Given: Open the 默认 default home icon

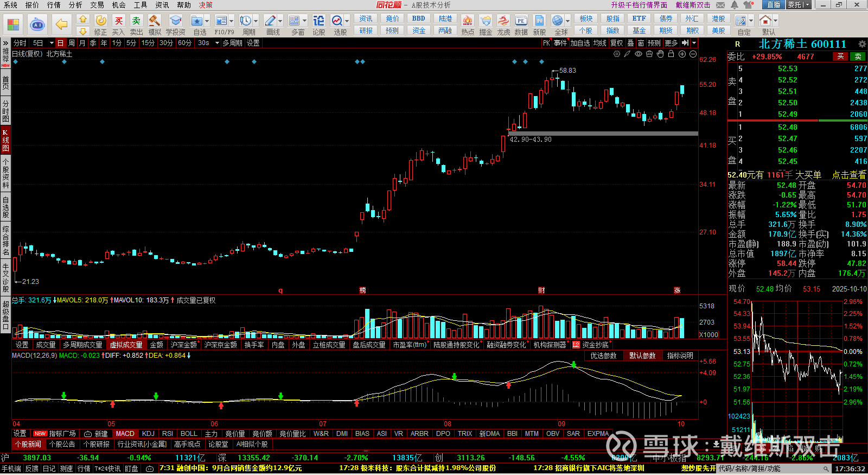Looking at the screenshot, I should click(x=765, y=21).
